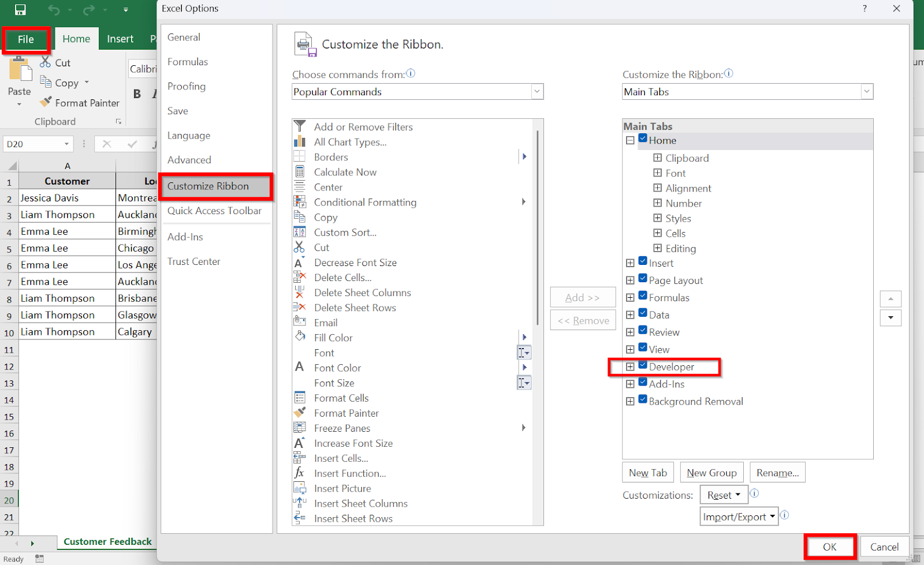Click the Format Painter brush in the ribbon
This screenshot has height=565, width=924.
(x=46, y=102)
